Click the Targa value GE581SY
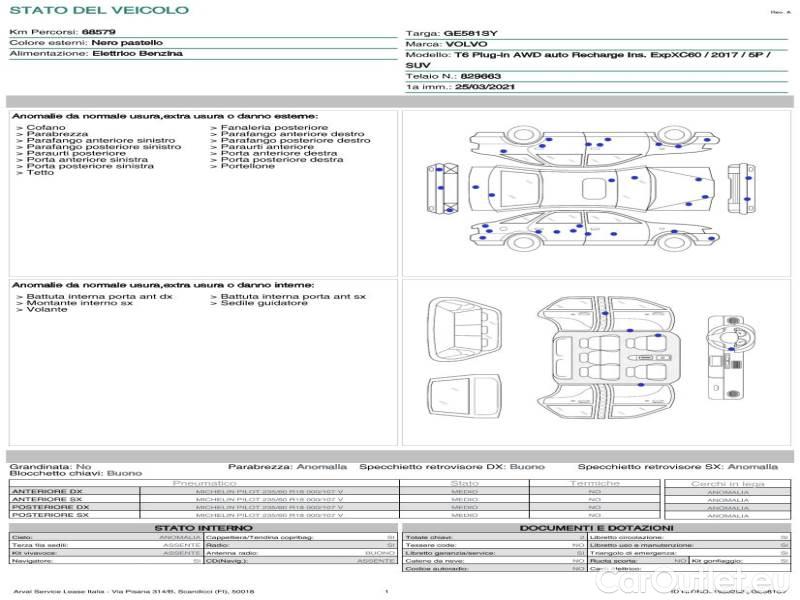Viewport: 800px width, 600px height. pyautogui.click(x=470, y=33)
